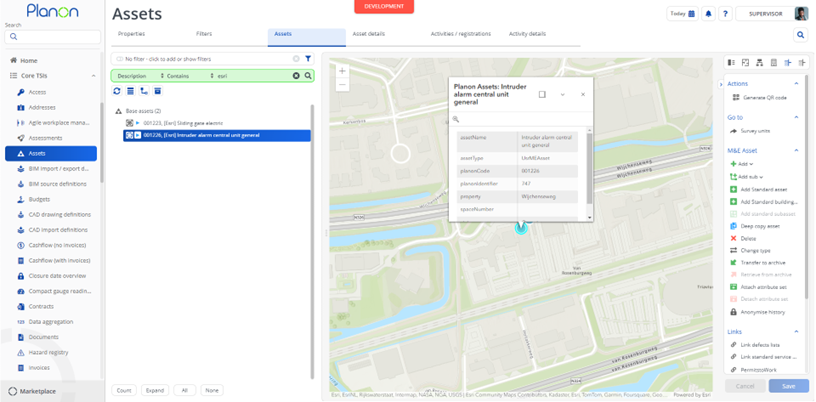This screenshot has width=816, height=402.
Task: Open the Contains operator dropdown
Action: (x=190, y=76)
